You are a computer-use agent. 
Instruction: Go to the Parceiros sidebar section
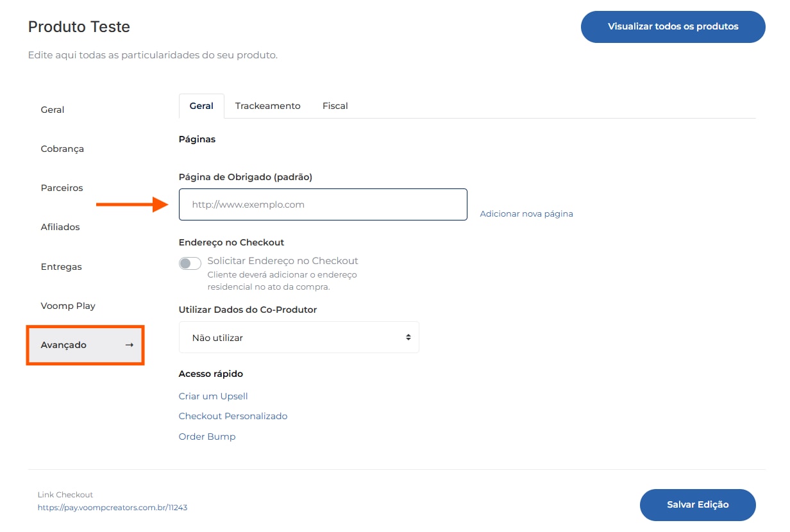(62, 188)
